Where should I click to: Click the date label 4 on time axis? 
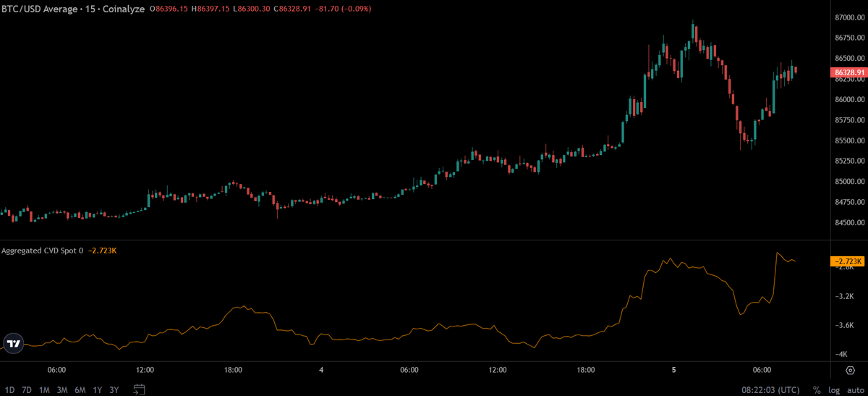(320, 370)
